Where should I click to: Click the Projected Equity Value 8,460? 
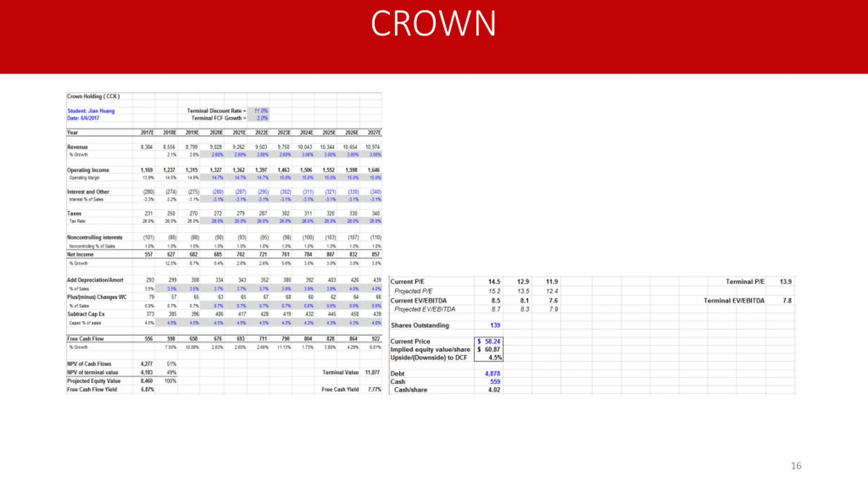click(x=146, y=381)
